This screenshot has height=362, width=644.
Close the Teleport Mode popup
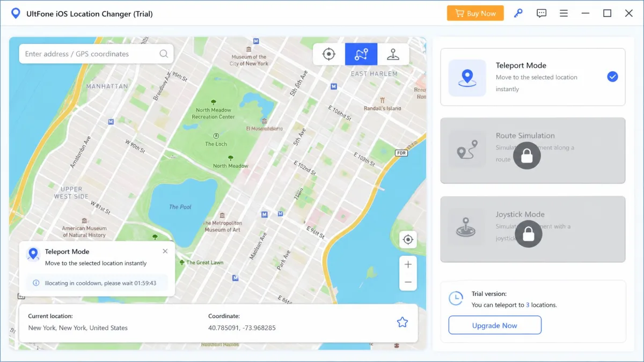165,251
